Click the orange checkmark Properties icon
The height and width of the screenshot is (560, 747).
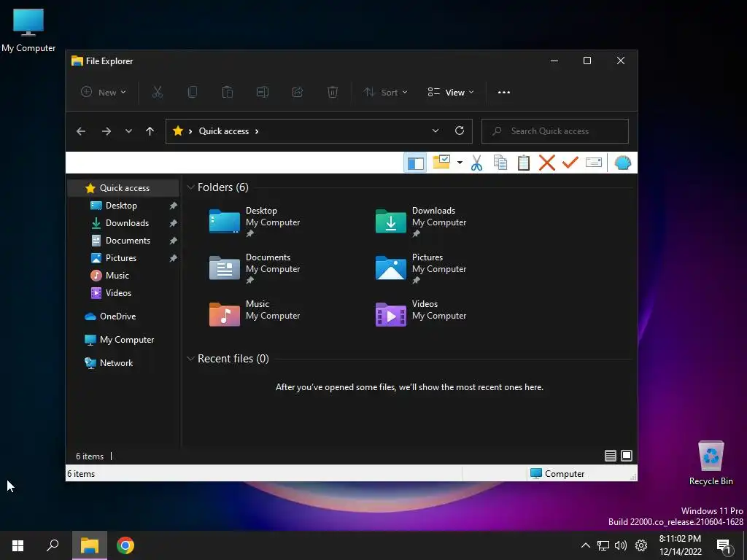570,163
